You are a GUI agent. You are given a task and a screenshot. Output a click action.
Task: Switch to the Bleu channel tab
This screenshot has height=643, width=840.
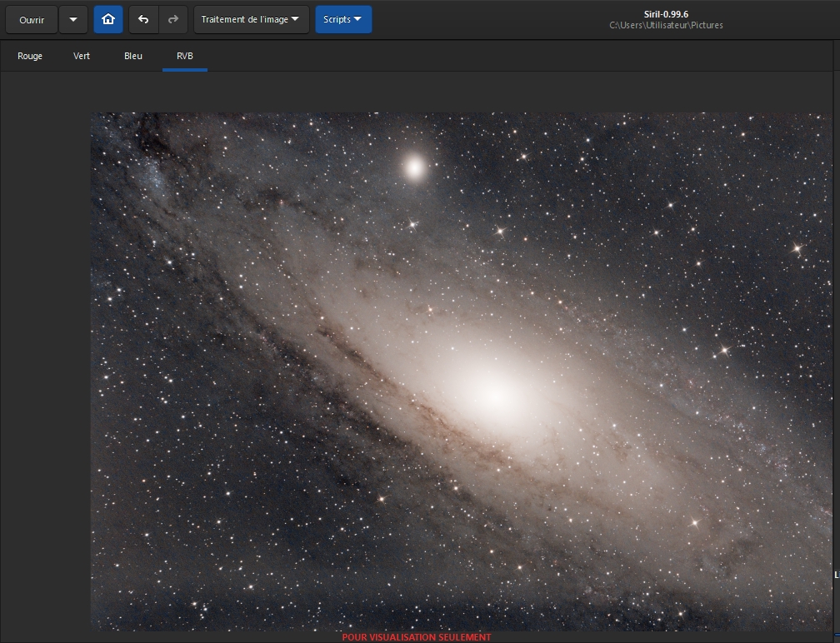pos(133,56)
